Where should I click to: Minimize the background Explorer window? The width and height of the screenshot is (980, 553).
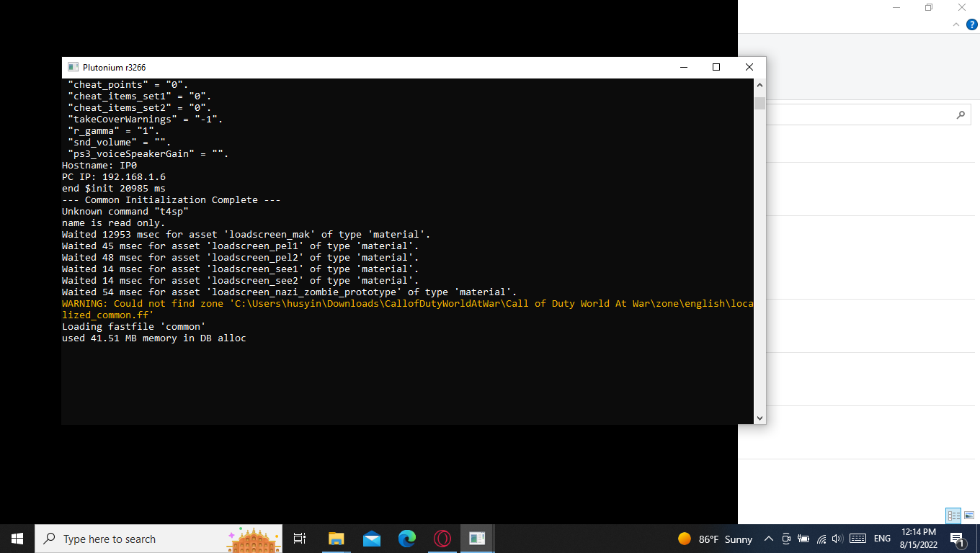pos(896,7)
